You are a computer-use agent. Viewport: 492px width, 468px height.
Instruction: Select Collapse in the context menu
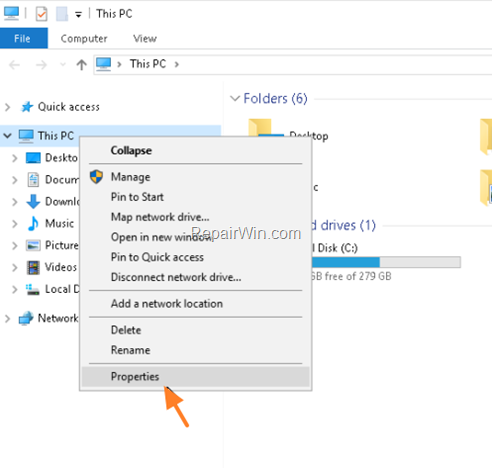pos(195,150)
